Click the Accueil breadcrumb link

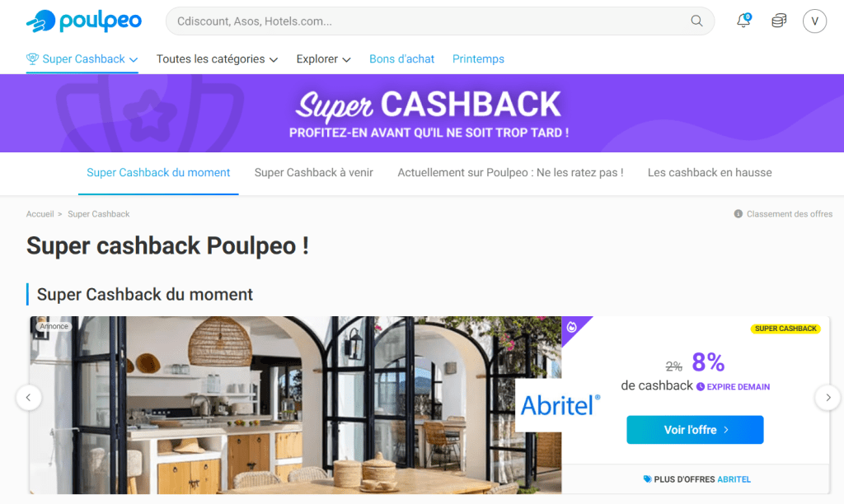(x=40, y=214)
